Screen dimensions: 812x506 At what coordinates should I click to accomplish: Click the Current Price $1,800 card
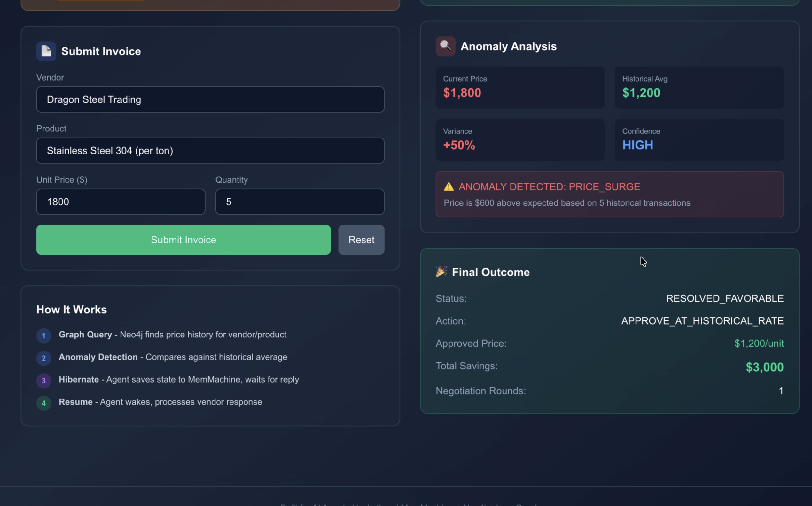coord(520,87)
